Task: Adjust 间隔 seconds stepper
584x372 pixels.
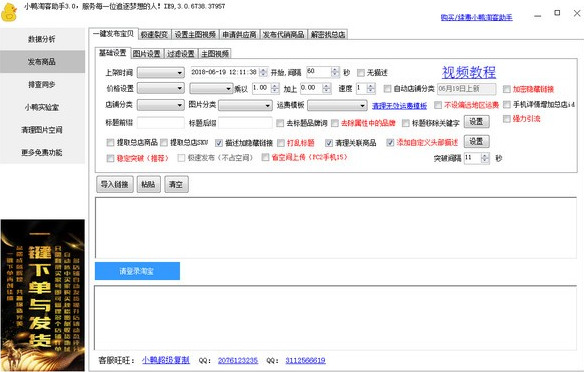Action: coord(335,72)
